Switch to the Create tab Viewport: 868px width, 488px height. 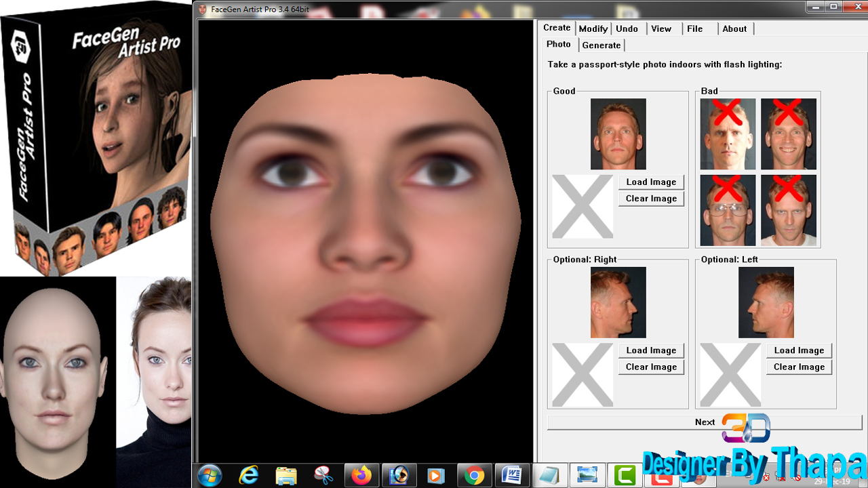pos(557,28)
